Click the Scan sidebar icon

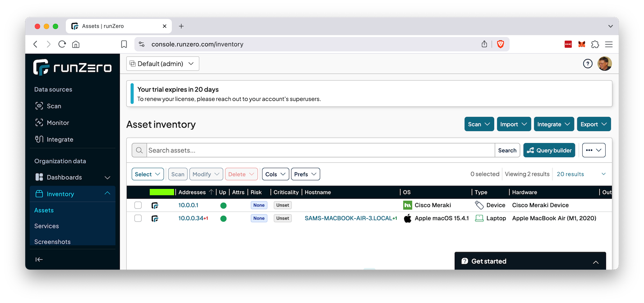(x=39, y=106)
